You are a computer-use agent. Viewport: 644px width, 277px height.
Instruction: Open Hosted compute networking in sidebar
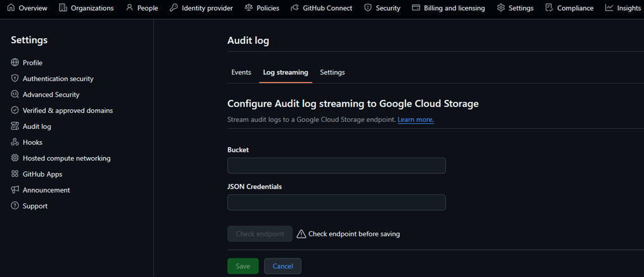click(x=67, y=158)
